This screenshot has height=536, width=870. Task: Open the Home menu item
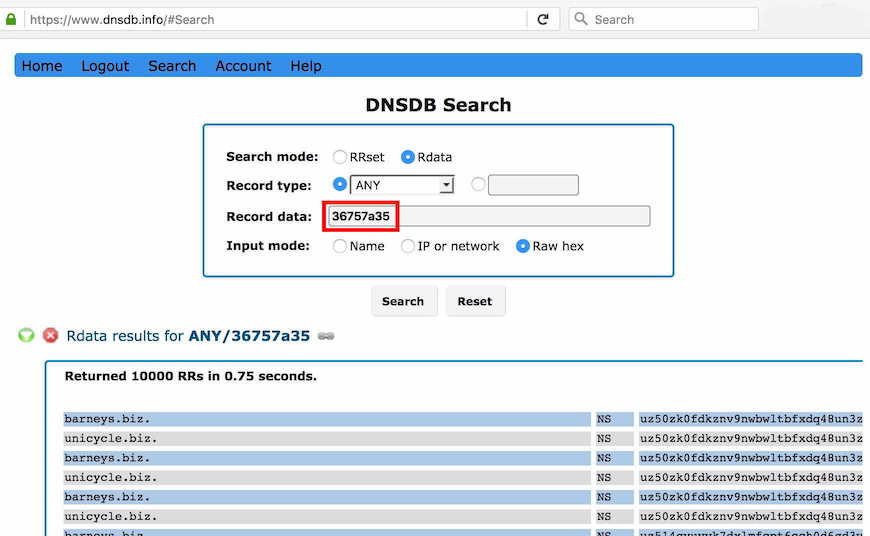pos(42,66)
